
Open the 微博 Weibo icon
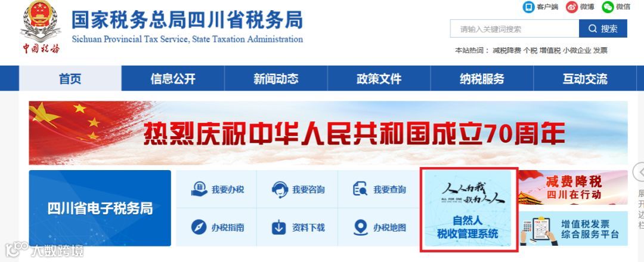(x=572, y=7)
